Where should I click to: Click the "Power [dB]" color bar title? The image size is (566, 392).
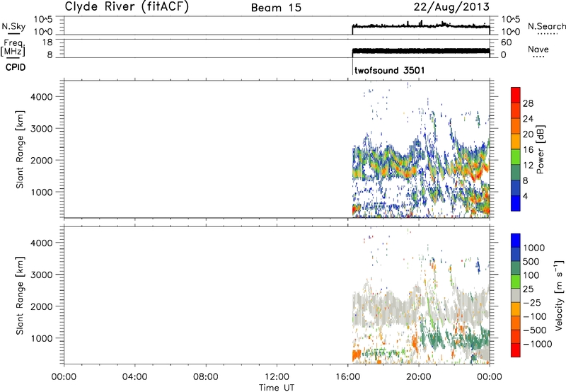click(x=540, y=149)
